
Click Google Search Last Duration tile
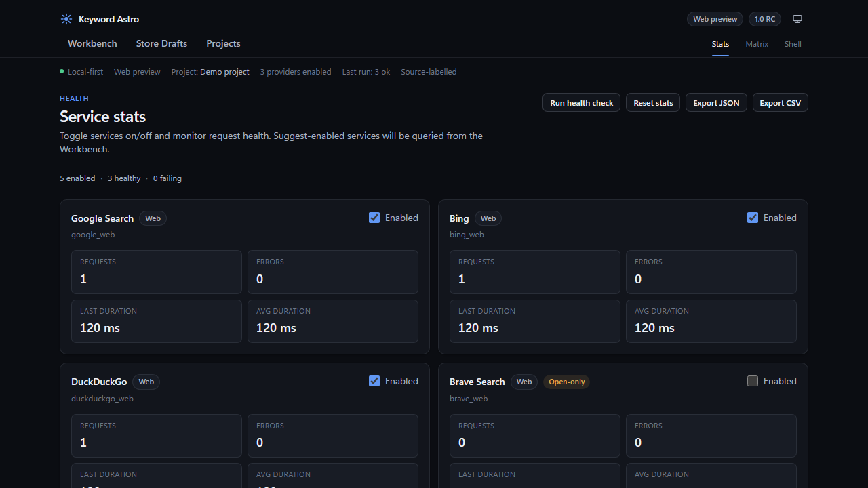pos(157,321)
